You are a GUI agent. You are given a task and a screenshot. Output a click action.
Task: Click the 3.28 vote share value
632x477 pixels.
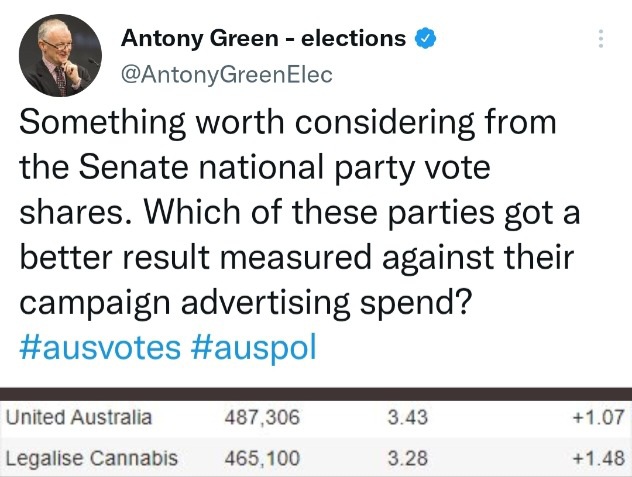click(x=403, y=459)
